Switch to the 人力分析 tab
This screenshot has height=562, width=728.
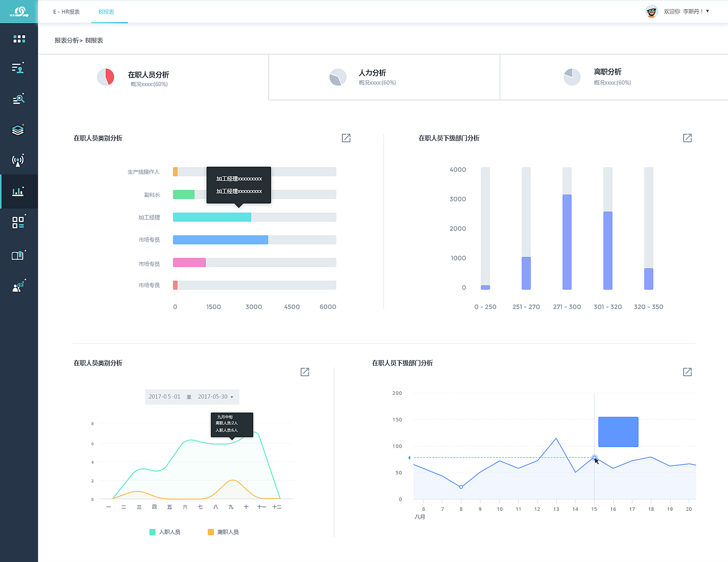tap(384, 77)
